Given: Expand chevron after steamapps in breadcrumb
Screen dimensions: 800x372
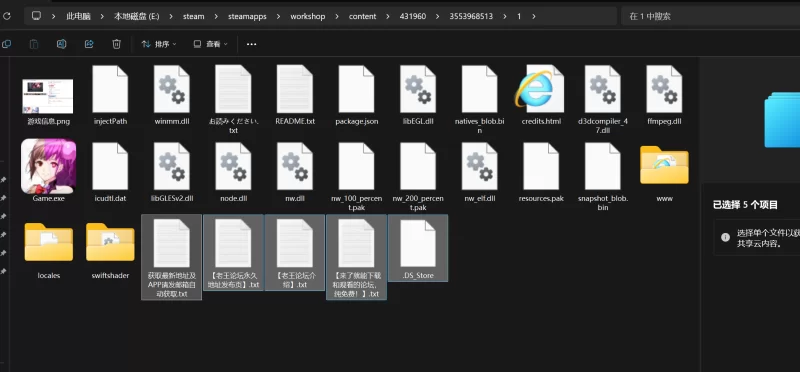Looking at the screenshot, I should click(x=279, y=16).
